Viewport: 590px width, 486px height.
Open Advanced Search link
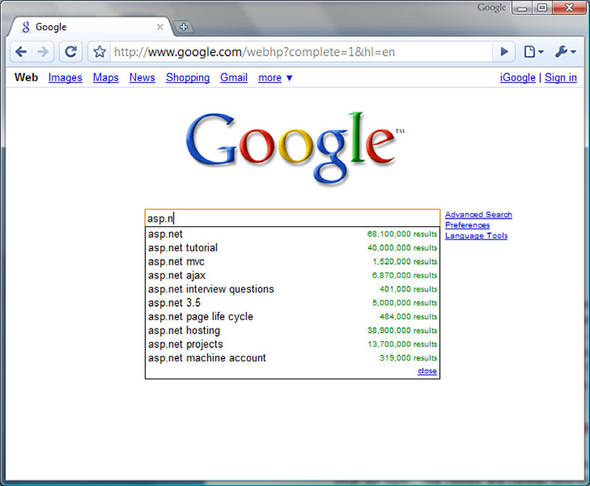pyautogui.click(x=478, y=214)
